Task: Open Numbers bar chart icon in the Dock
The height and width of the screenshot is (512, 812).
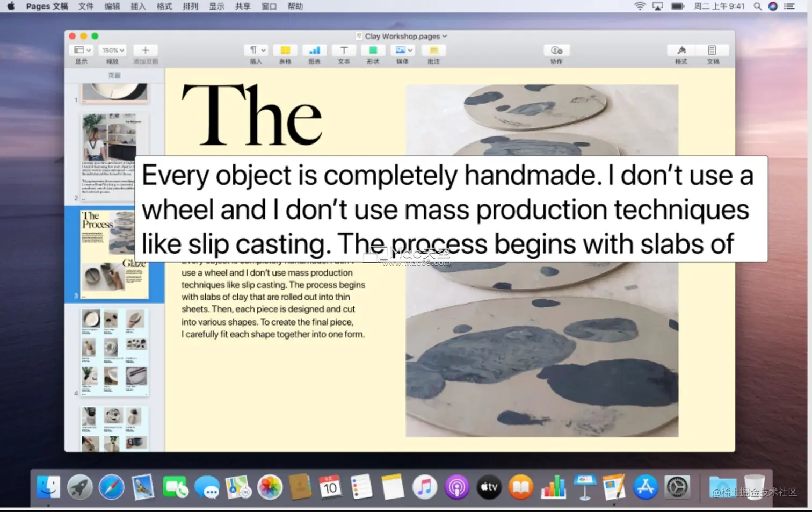Action: pyautogui.click(x=553, y=487)
